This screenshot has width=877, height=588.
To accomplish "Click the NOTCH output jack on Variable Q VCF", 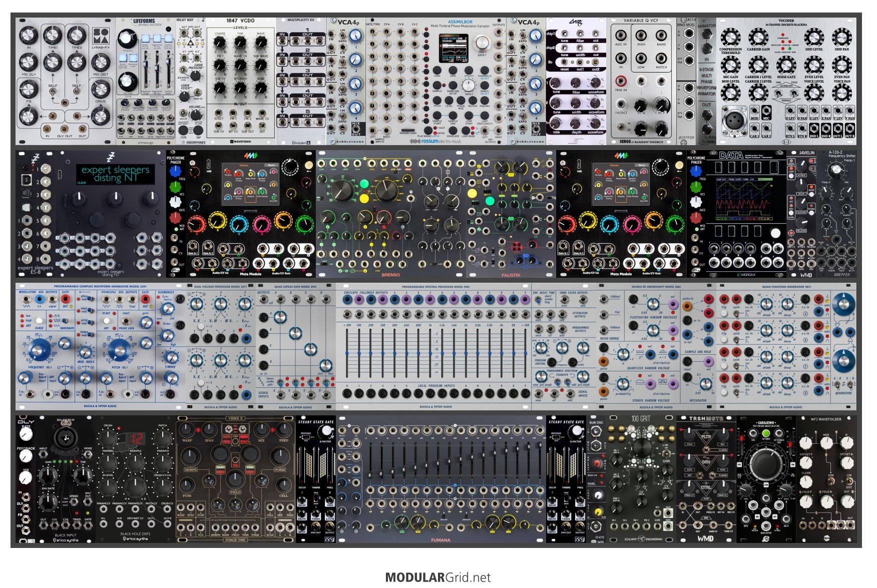I will [x=661, y=58].
